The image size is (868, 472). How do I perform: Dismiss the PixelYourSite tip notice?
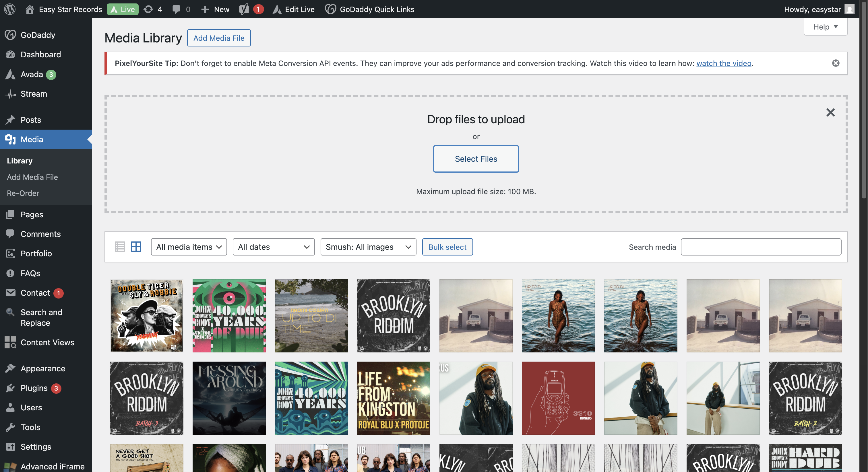pyautogui.click(x=836, y=63)
